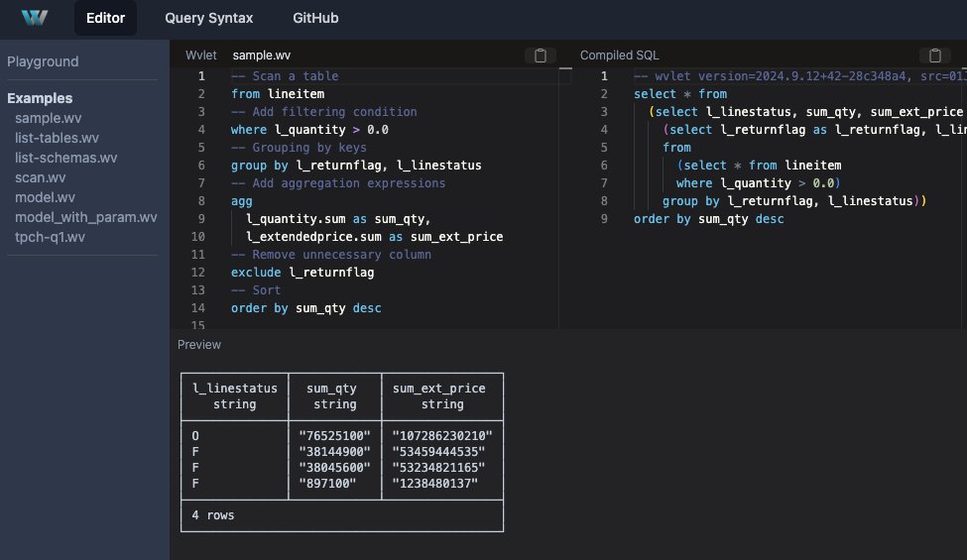Click 'where l_quantity > 0.0' in Wvlet editor
967x560 pixels.
(x=309, y=130)
